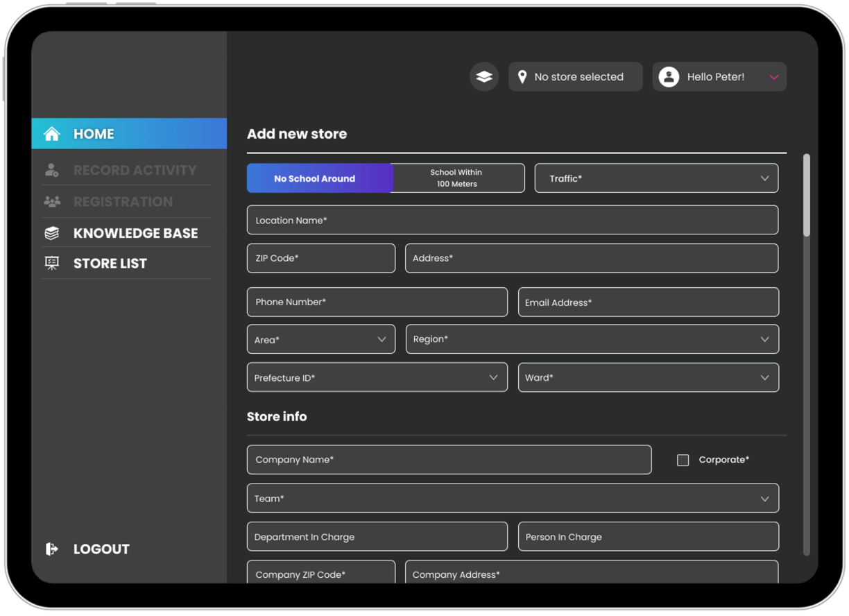Click the vertical scrollbar thumb of form

(x=806, y=196)
